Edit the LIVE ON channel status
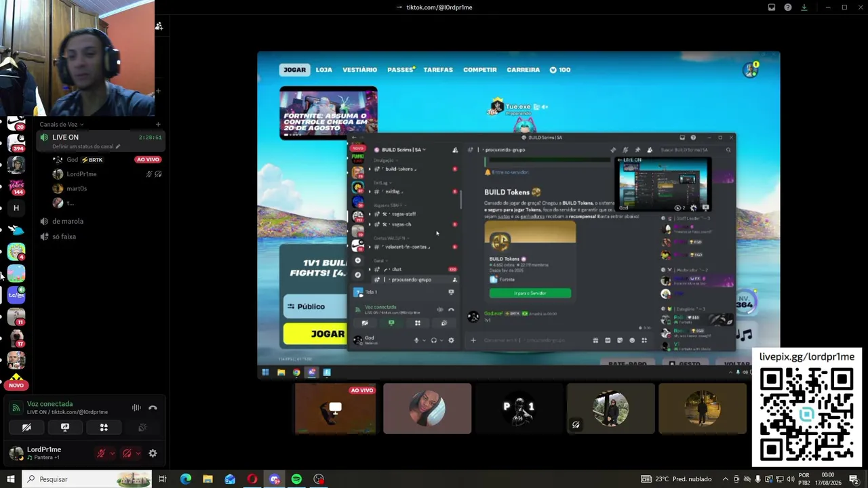The height and width of the screenshot is (488, 868). pyautogui.click(x=86, y=146)
